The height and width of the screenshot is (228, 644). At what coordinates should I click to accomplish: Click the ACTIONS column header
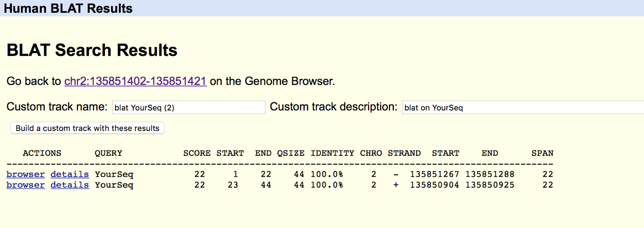click(42, 153)
